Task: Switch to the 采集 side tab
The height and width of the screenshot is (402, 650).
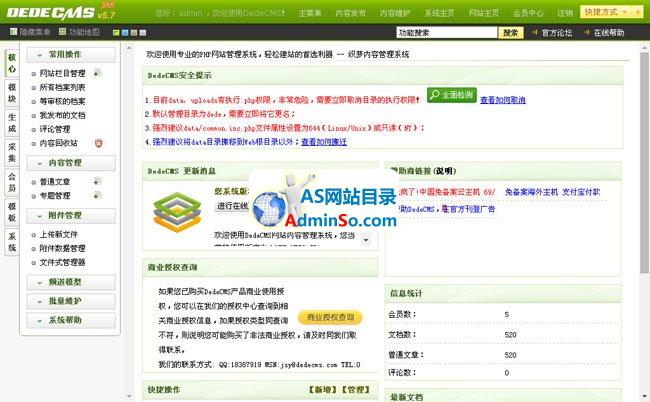Action: pyautogui.click(x=12, y=153)
